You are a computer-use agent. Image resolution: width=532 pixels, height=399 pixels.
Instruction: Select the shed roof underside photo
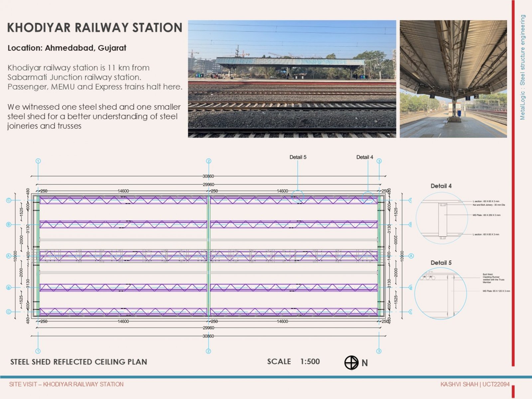tap(453, 79)
